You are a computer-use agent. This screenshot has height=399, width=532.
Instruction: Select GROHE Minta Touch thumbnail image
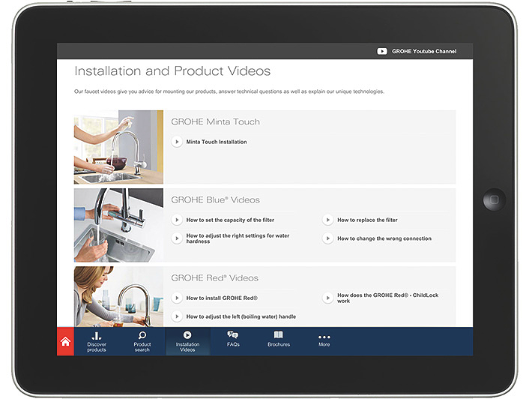(118, 147)
